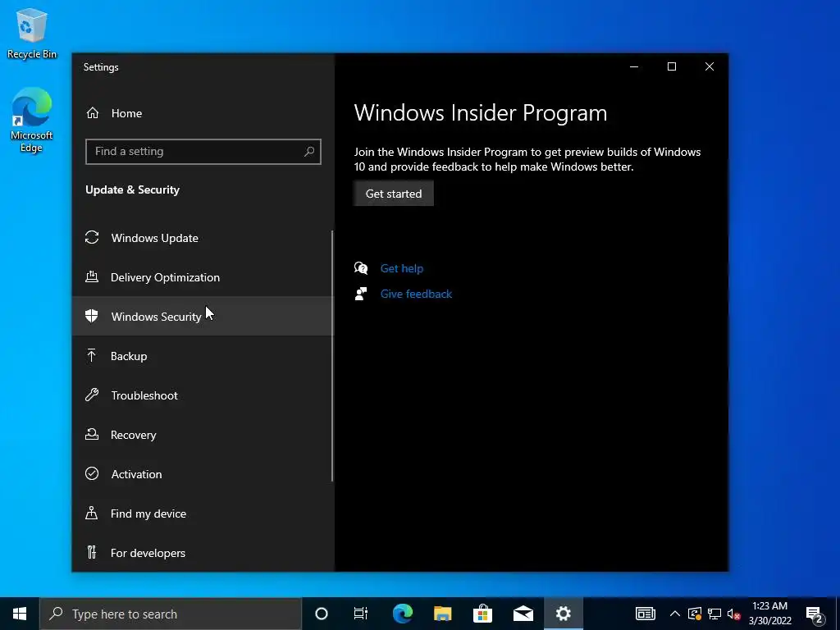Open the Get help link
The width and height of the screenshot is (840, 630).
[x=402, y=268]
